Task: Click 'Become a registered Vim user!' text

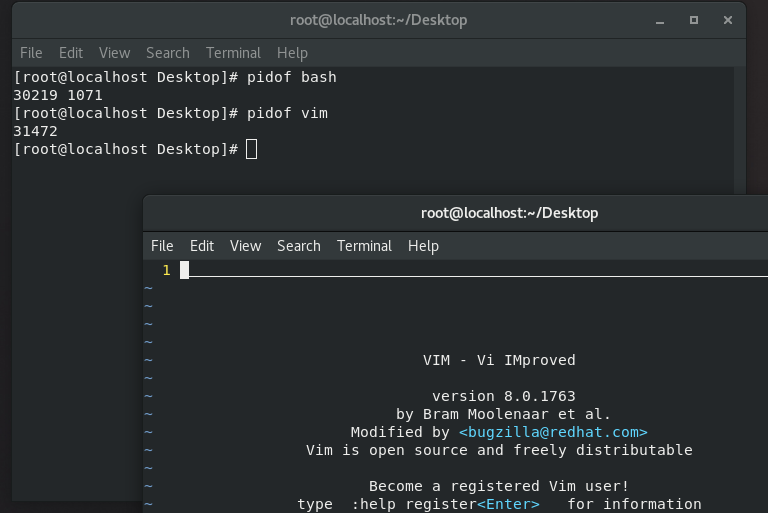Action: [x=499, y=486]
